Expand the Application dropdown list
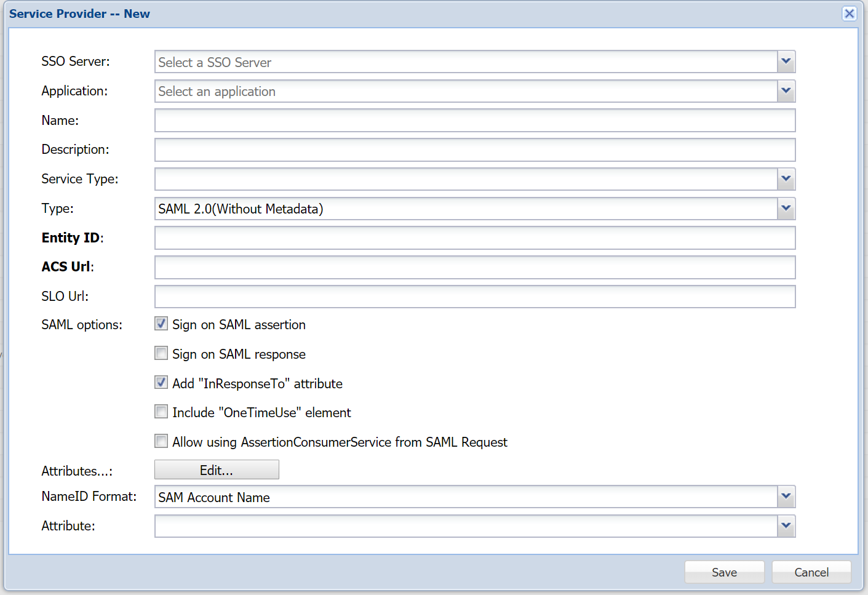 [786, 91]
